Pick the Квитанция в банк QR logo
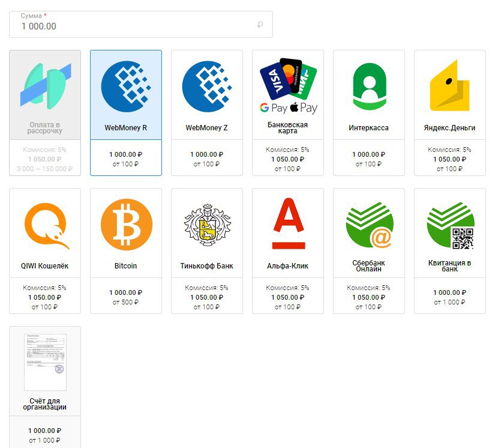This screenshot has height=448, width=495. pos(450,225)
